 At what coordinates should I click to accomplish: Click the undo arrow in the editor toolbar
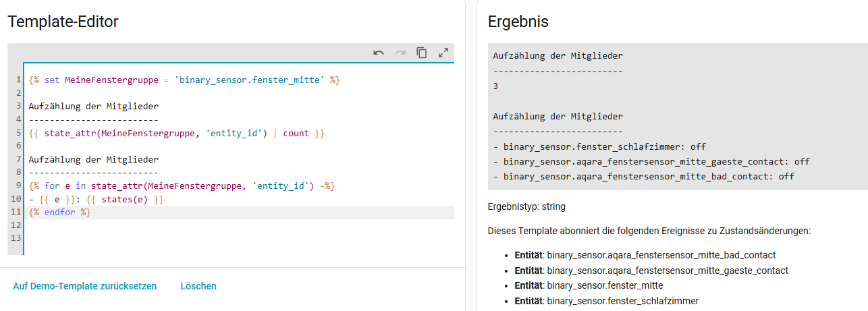pyautogui.click(x=379, y=53)
